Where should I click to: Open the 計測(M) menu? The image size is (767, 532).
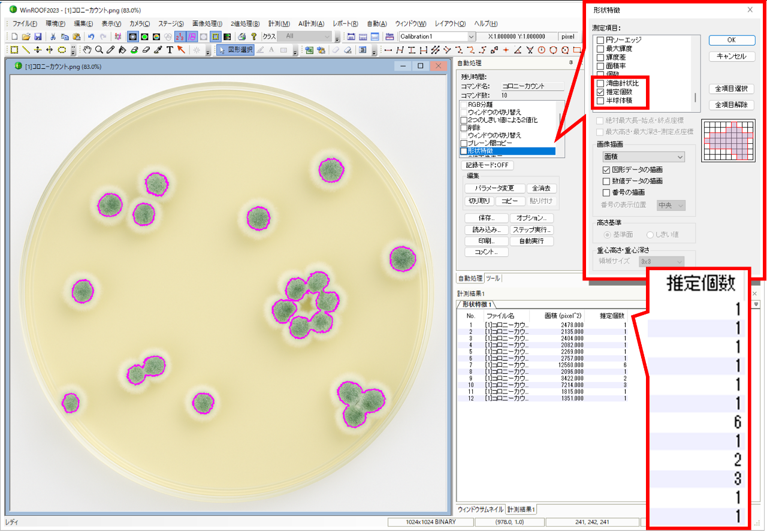(x=279, y=23)
